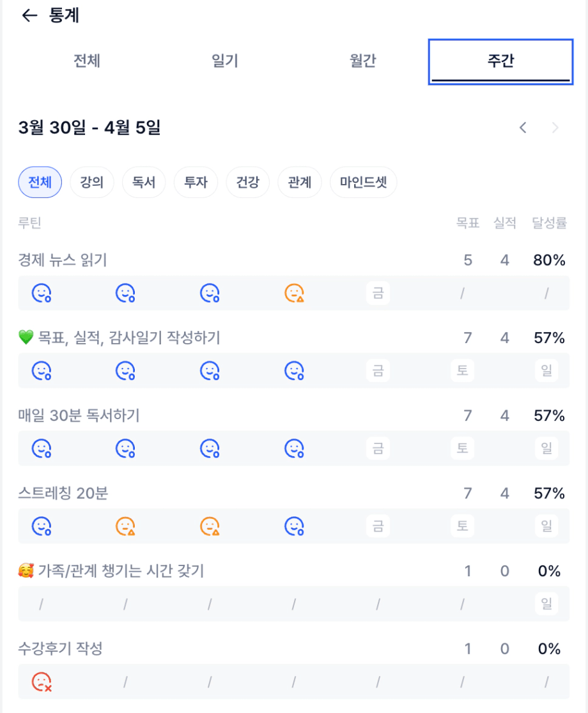Switch to the 일기 tab
The image size is (588, 713).
[x=224, y=61]
